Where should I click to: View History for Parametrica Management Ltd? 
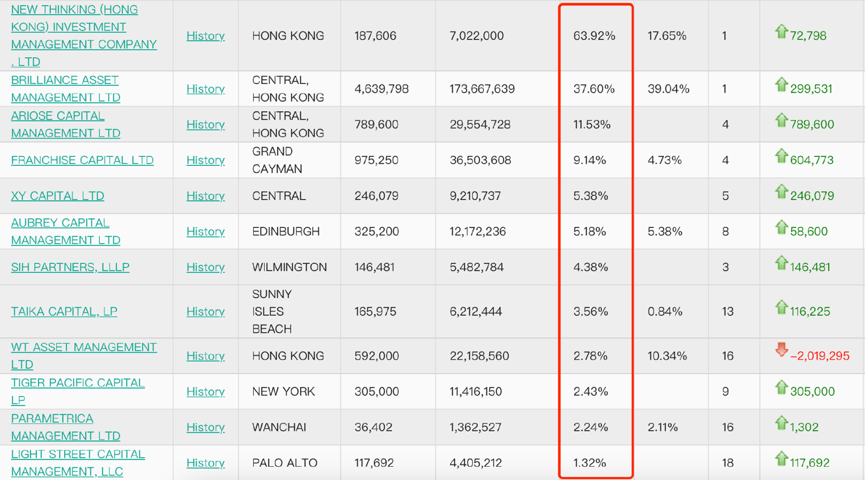coord(205,427)
